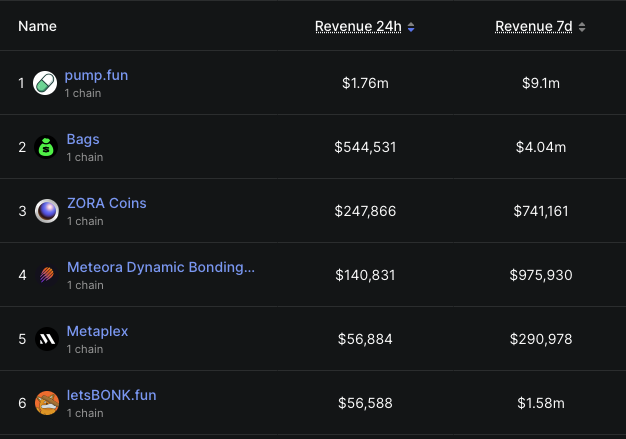Click the Revenue 24h column header

pyautogui.click(x=358, y=26)
